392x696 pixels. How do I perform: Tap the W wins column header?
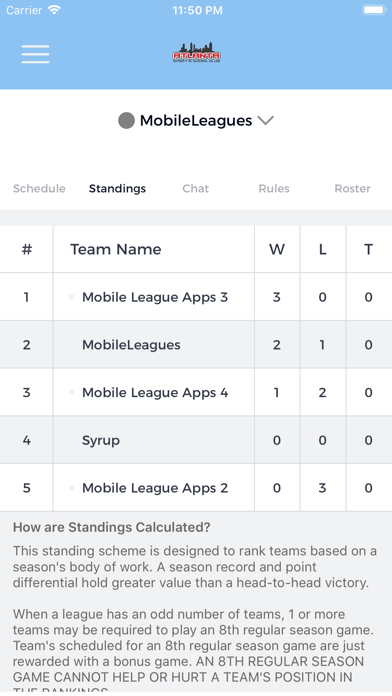(277, 249)
